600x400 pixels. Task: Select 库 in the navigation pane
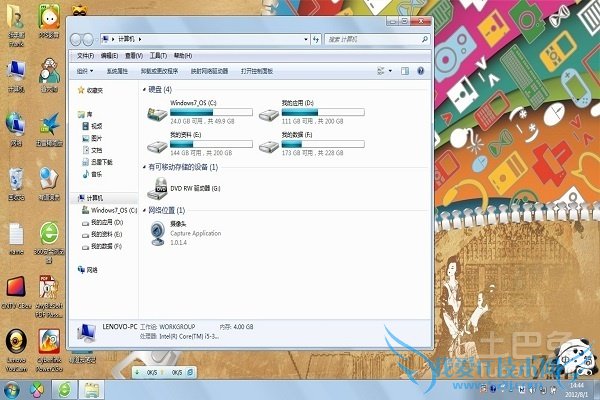85,114
